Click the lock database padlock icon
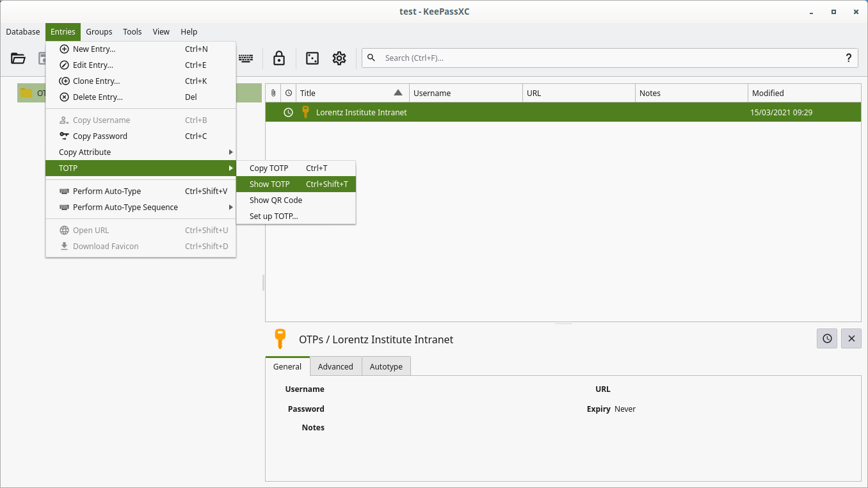Screen dimensions: 868x488 (x=278, y=58)
